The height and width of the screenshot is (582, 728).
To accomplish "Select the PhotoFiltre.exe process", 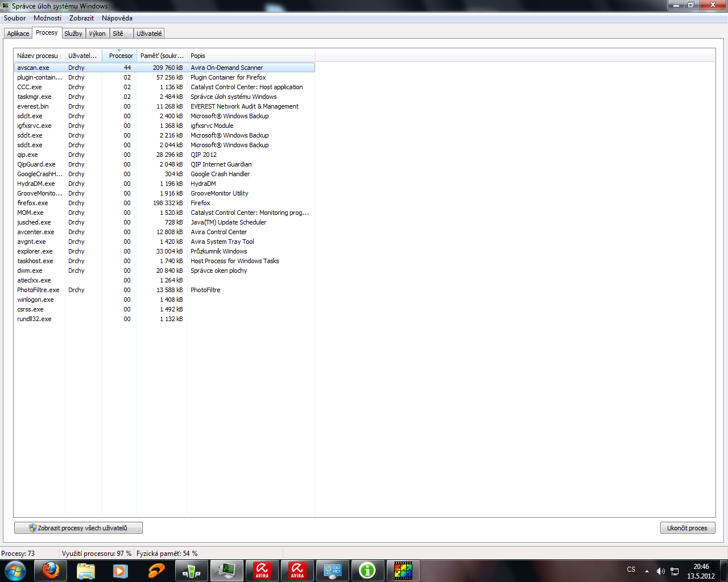I will pos(164,290).
